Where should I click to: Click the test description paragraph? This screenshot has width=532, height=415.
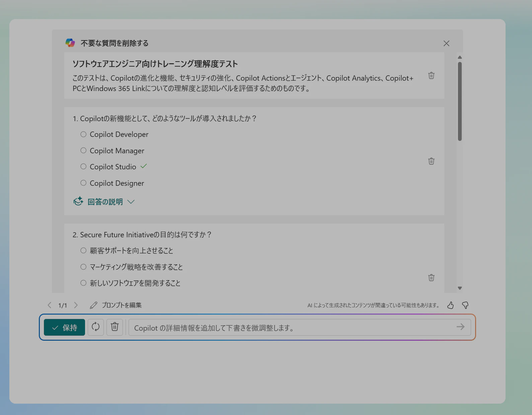pos(243,83)
